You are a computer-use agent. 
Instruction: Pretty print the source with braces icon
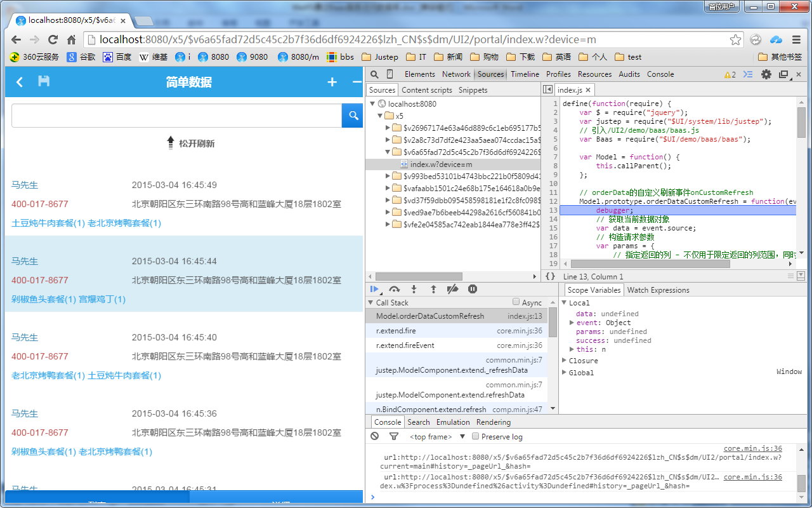(x=550, y=276)
